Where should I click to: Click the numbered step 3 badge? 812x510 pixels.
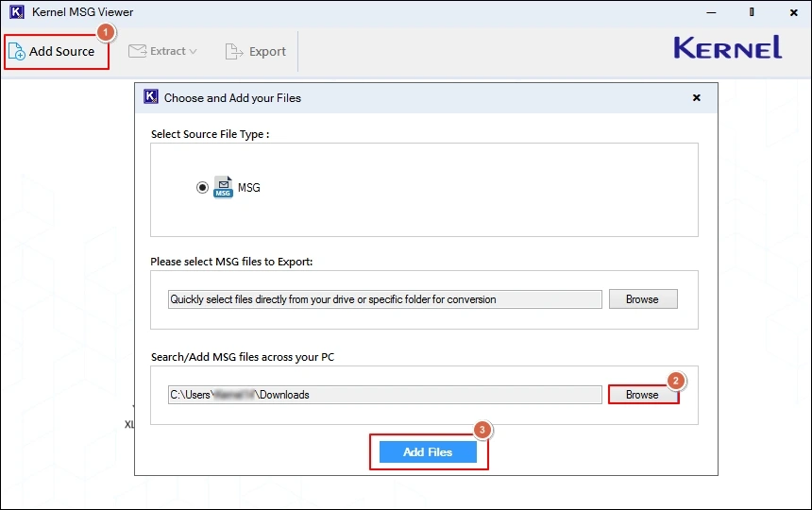point(482,431)
